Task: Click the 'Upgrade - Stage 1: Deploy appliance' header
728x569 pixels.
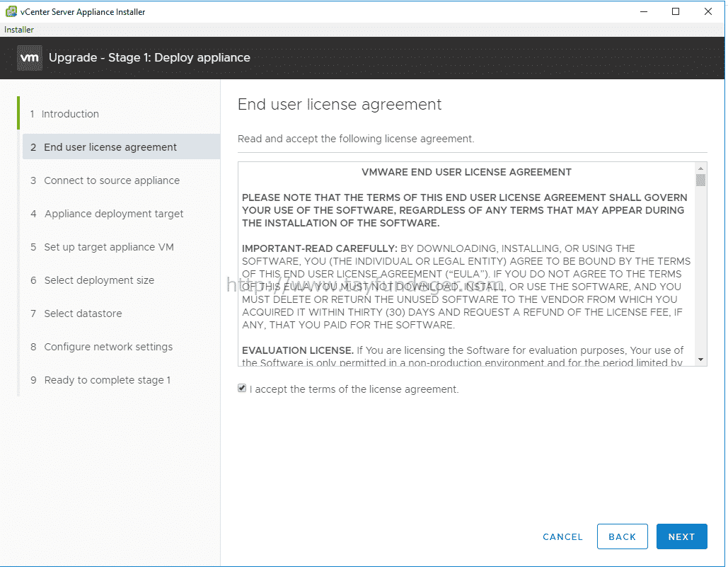Action: (x=149, y=57)
